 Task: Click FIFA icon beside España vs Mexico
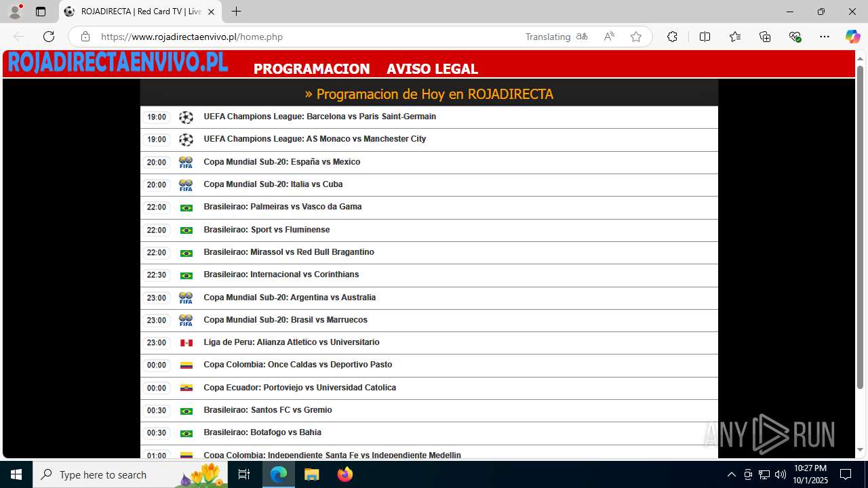[186, 163]
